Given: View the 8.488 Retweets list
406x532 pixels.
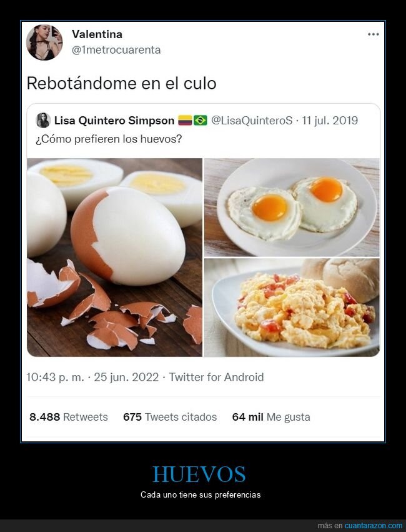Looking at the screenshot, I should pyautogui.click(x=69, y=417).
